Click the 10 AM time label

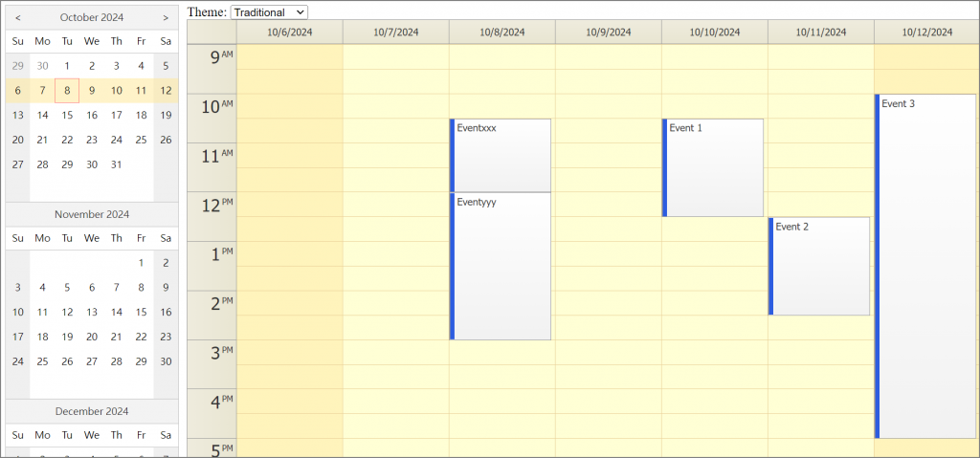pyautogui.click(x=212, y=119)
